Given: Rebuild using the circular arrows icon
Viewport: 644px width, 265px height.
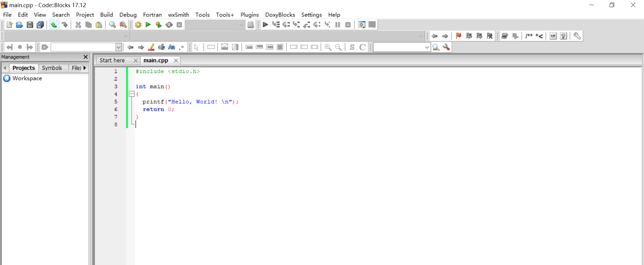Looking at the screenshot, I should (x=169, y=25).
